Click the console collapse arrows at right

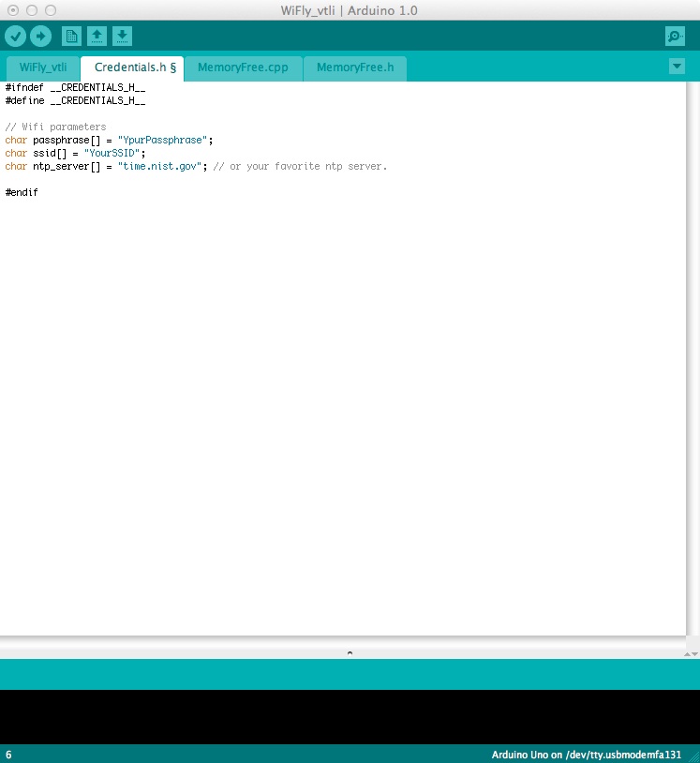point(692,654)
